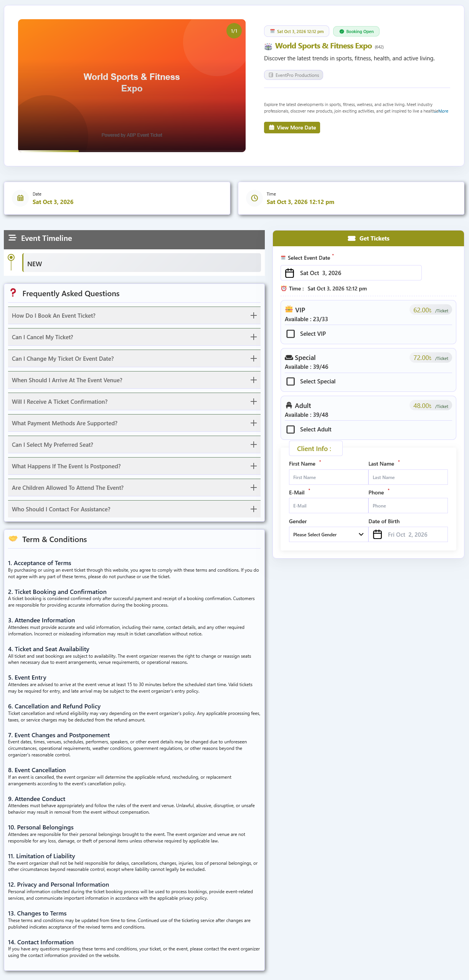Click the EventPro Productions organizer badge

click(x=294, y=75)
